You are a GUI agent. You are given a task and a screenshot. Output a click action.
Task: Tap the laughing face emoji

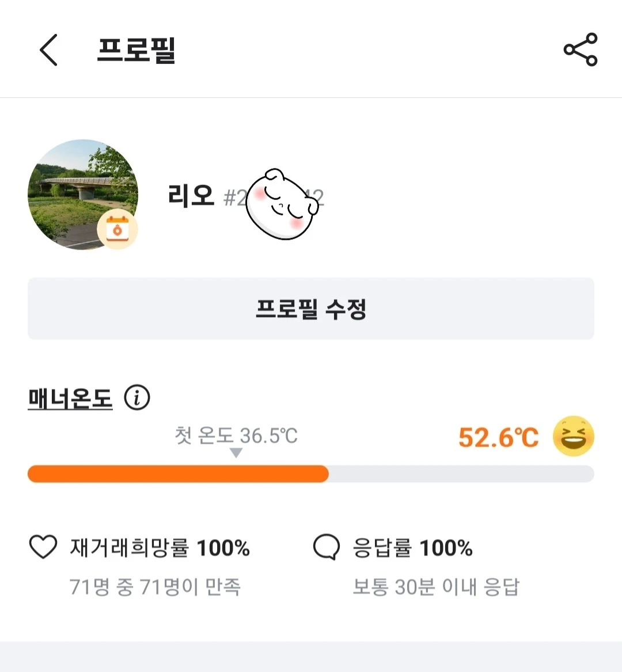[x=573, y=436]
